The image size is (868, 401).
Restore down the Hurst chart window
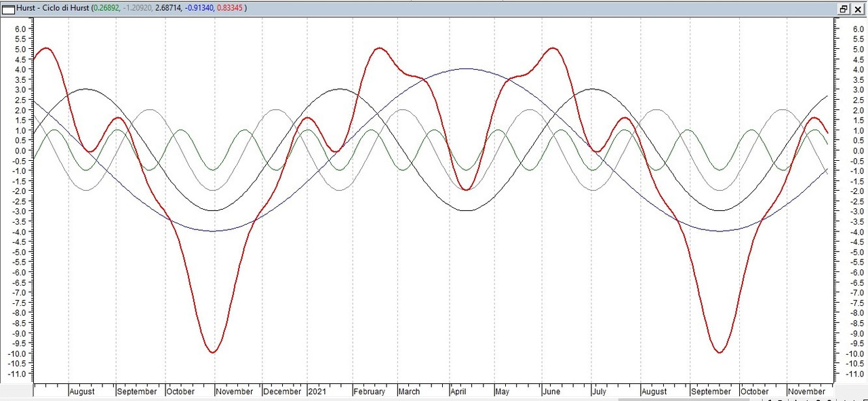[x=844, y=9]
